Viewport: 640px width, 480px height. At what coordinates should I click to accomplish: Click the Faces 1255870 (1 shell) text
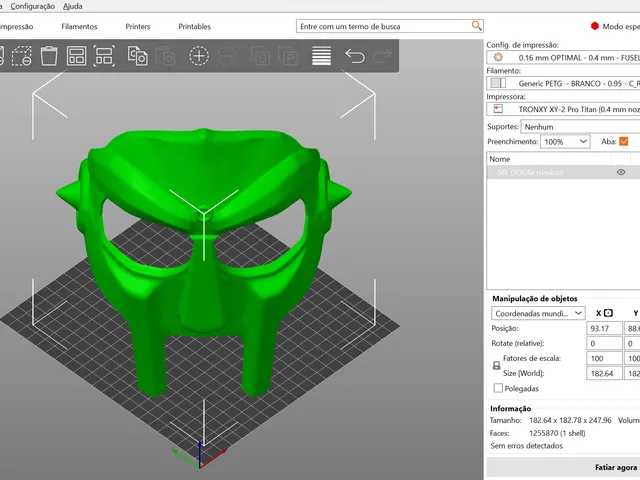(557, 433)
